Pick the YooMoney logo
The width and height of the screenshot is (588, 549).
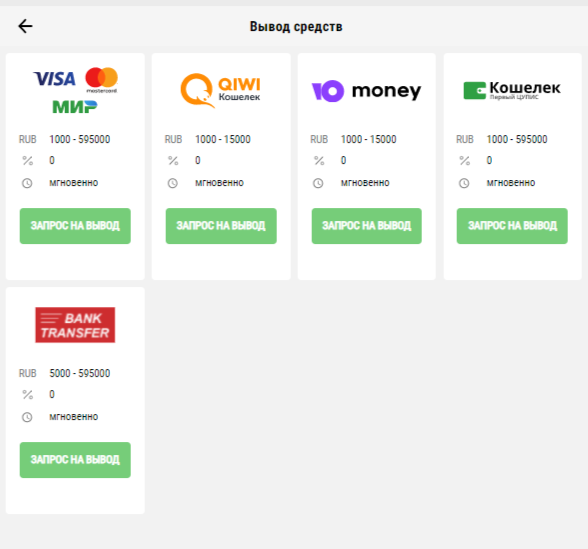[366, 91]
